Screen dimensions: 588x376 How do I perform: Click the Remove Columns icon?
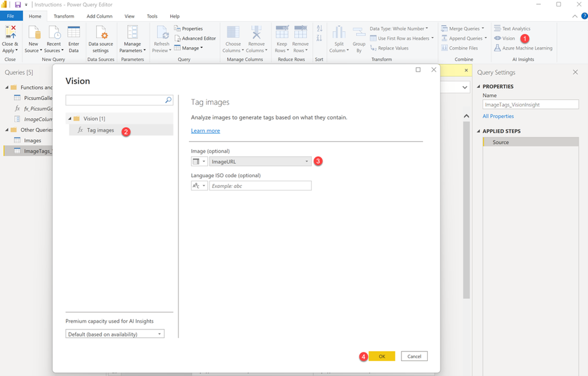pyautogui.click(x=257, y=32)
